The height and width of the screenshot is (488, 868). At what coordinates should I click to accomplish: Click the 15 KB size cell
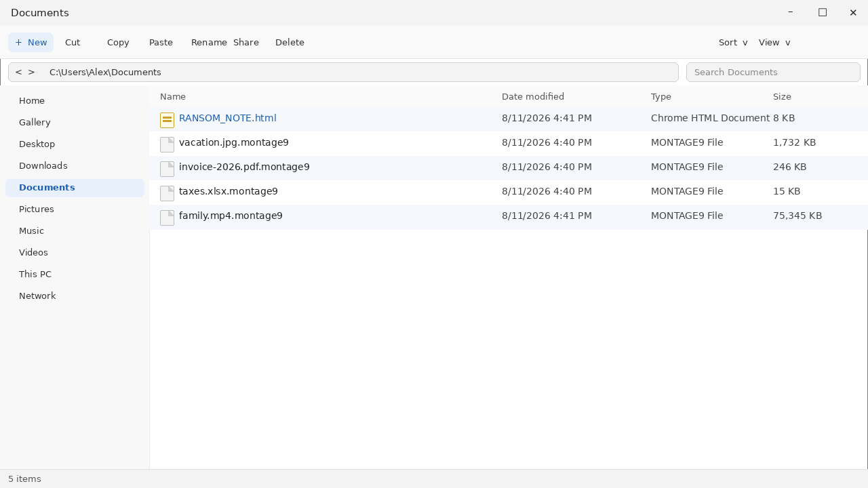tap(787, 191)
